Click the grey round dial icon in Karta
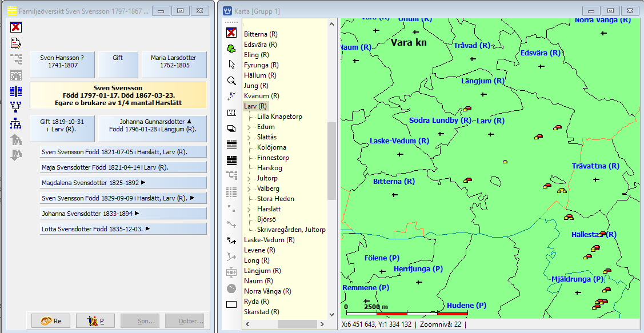644x333 pixels. pyautogui.click(x=231, y=288)
